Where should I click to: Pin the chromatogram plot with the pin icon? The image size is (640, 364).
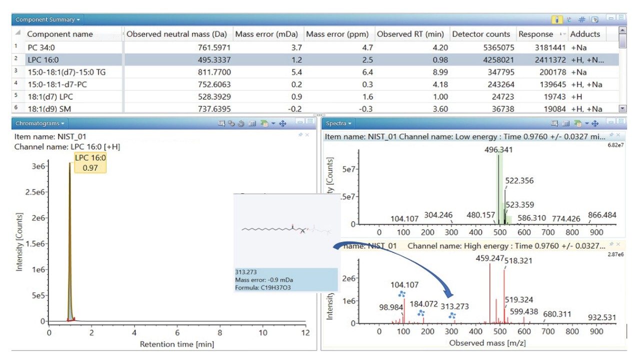[301, 135]
